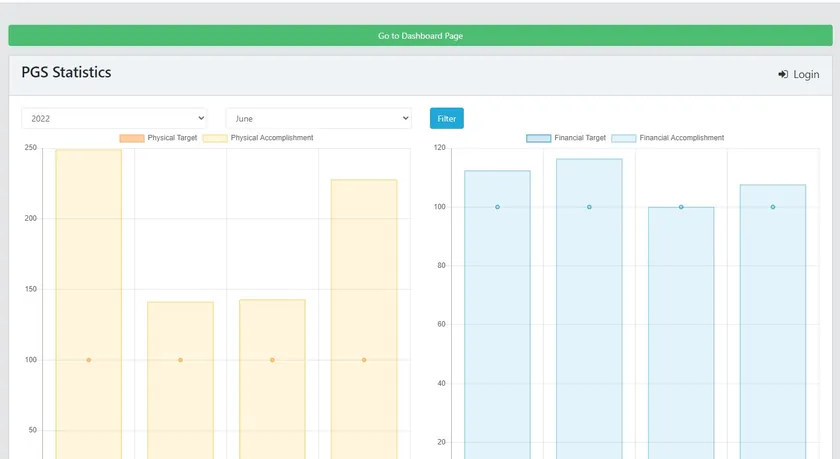Viewport: 840px width, 459px height.
Task: Click the tallest yellow bar reaching 250
Action: [x=89, y=304]
